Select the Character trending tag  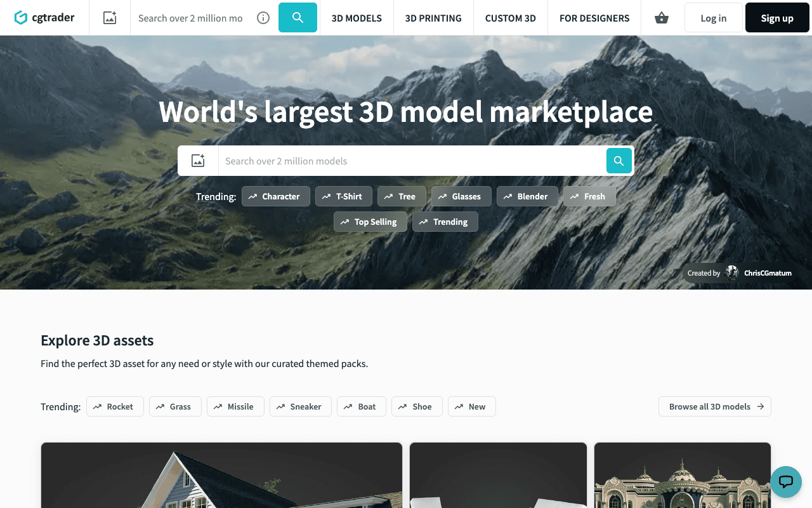coord(275,196)
